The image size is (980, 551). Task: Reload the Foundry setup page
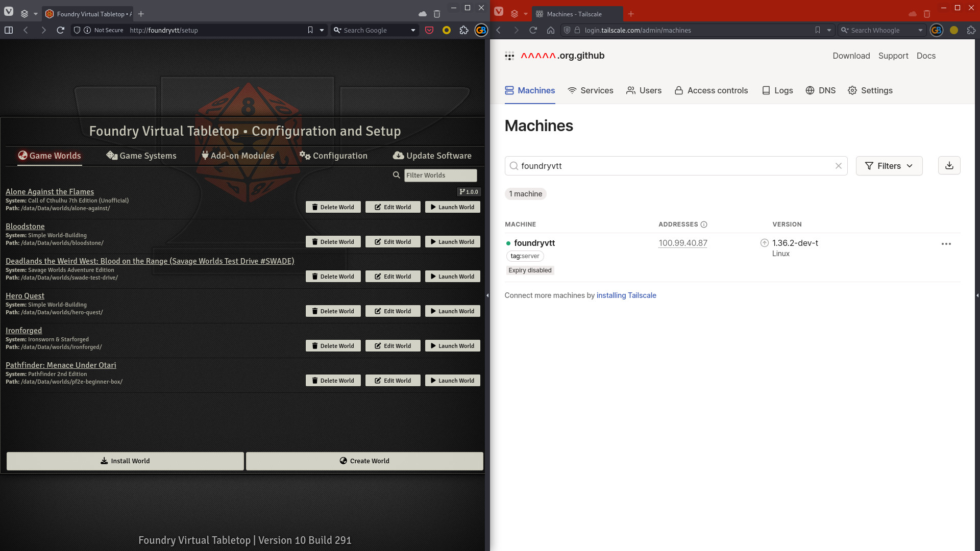(x=60, y=30)
